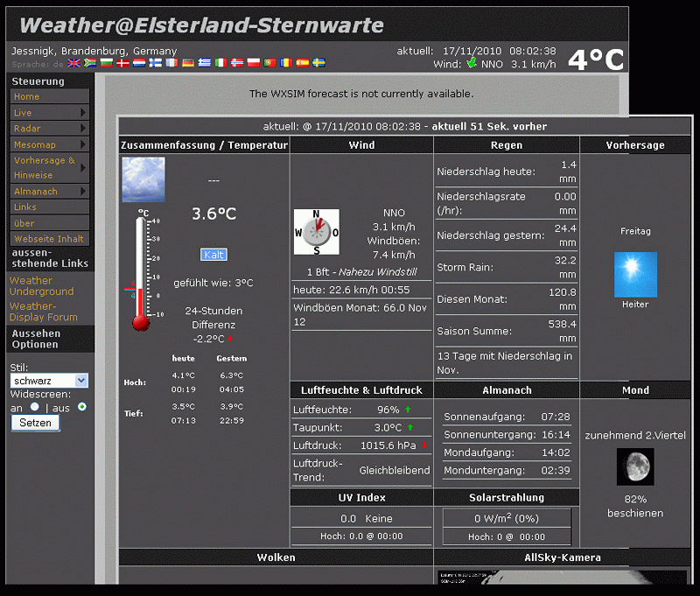Click the wind compass rose icon
Screen dimensions: 700x596
click(x=316, y=232)
